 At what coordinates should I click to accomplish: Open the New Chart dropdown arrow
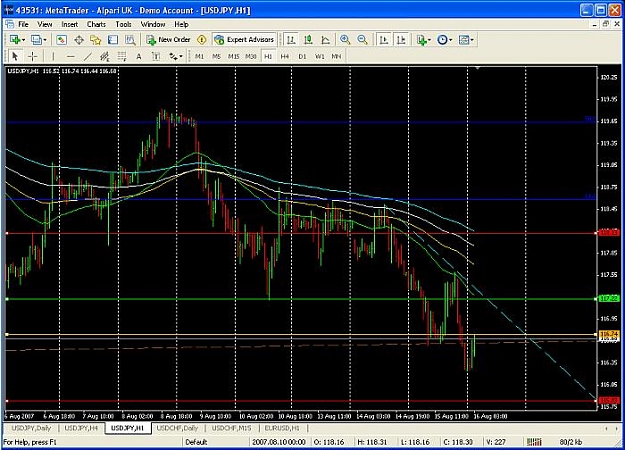pyautogui.click(x=24, y=40)
